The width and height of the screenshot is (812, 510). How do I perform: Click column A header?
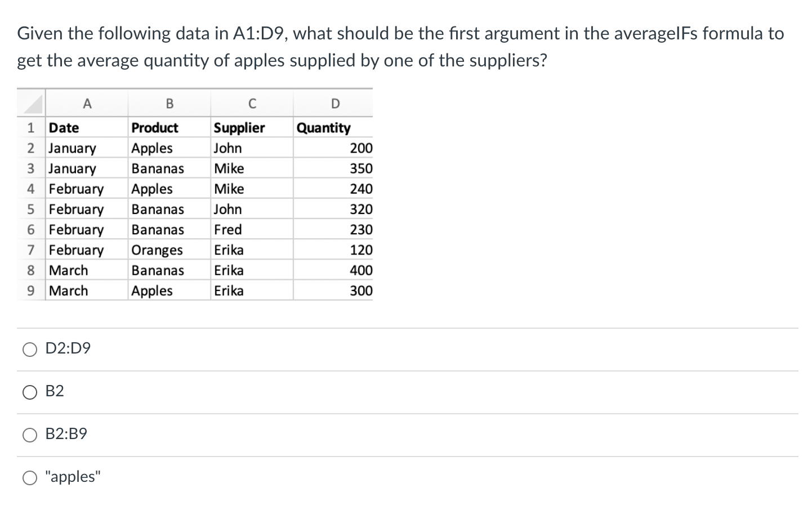coord(87,104)
